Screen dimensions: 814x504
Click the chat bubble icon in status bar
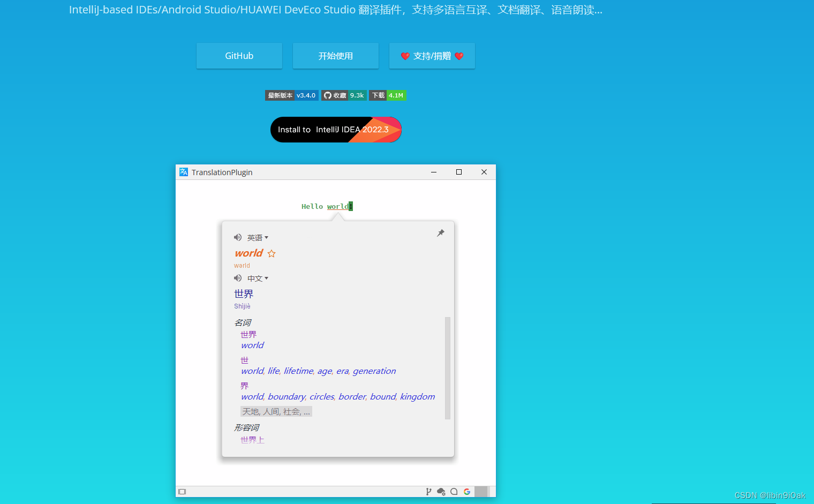click(454, 492)
